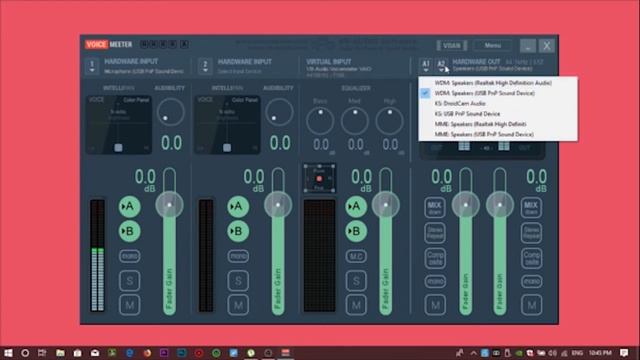This screenshot has height=360, width=640.
Task: Enable mono on Hardware Input 1
Action: tap(129, 256)
